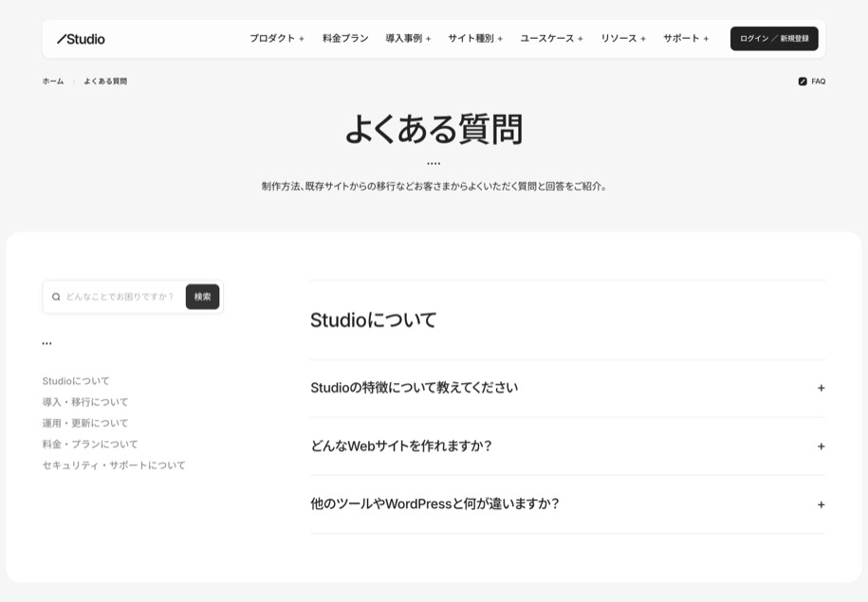The height and width of the screenshot is (602, 868).
Task: Click the 検索 button
Action: (203, 297)
